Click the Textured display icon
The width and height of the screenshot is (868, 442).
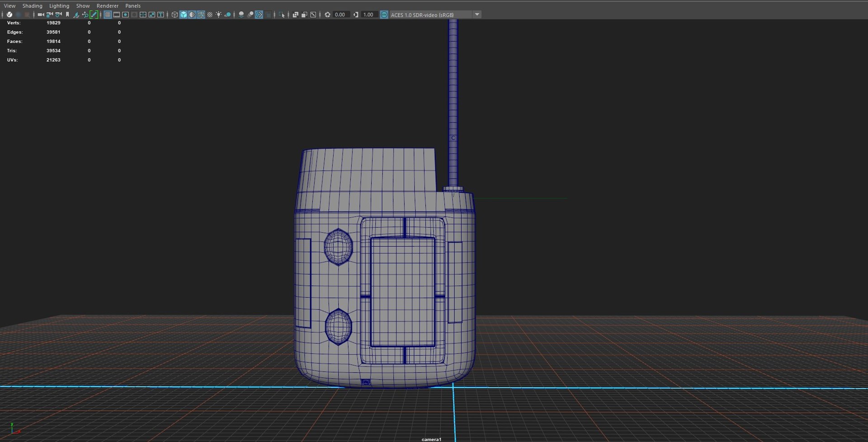coord(210,14)
